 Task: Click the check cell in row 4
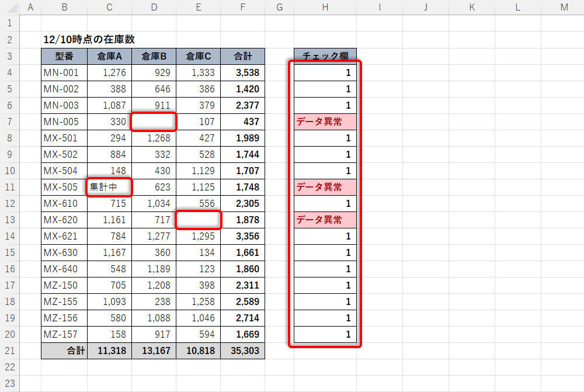click(325, 72)
